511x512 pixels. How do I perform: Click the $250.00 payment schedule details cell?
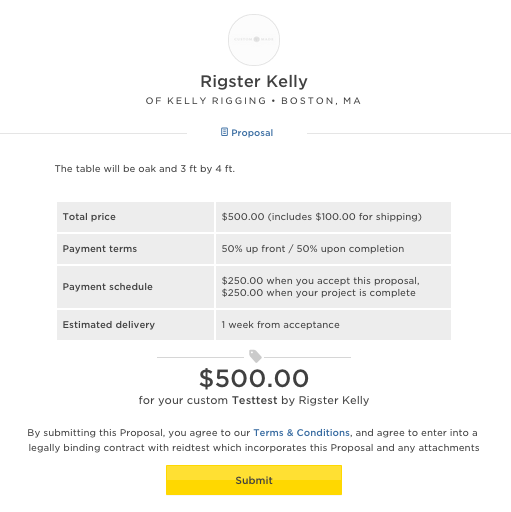click(333, 287)
